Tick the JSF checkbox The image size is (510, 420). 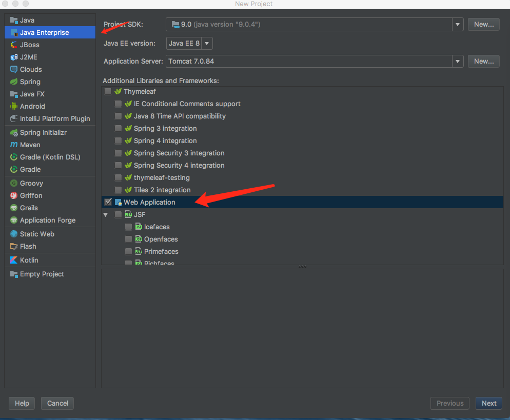click(119, 214)
